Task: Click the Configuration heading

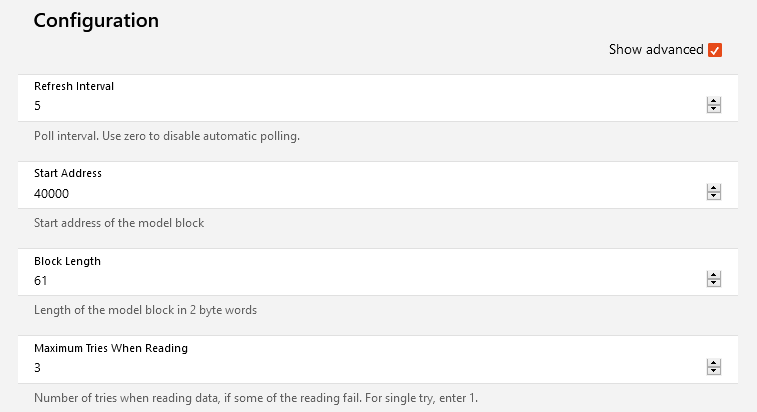Action: 96,20
